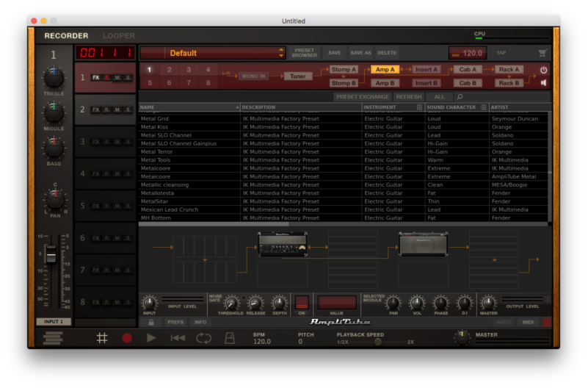Image resolution: width=588 pixels, height=388 pixels.
Task: Mute output with the speaker icon
Action: 543,82
